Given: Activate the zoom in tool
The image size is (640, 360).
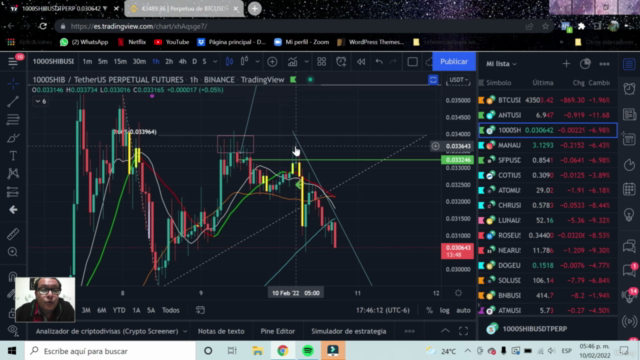Looking at the screenshot, I should pos(13,252).
